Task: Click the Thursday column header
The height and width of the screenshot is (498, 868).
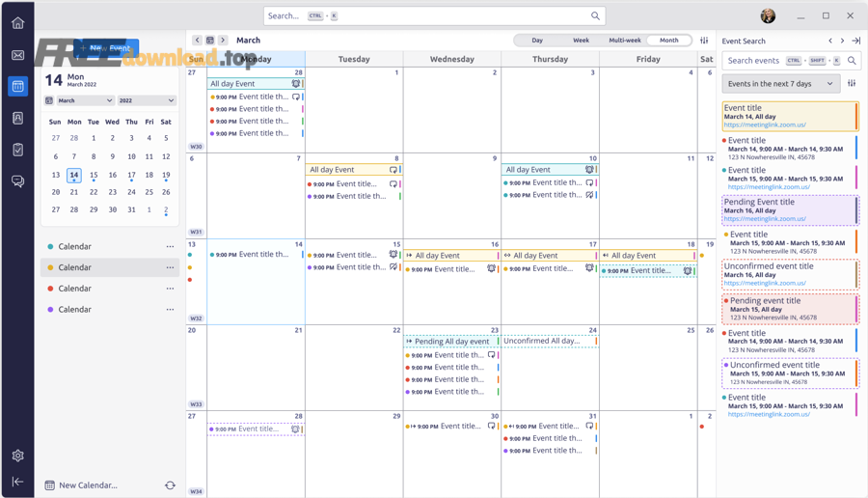Action: 550,59
